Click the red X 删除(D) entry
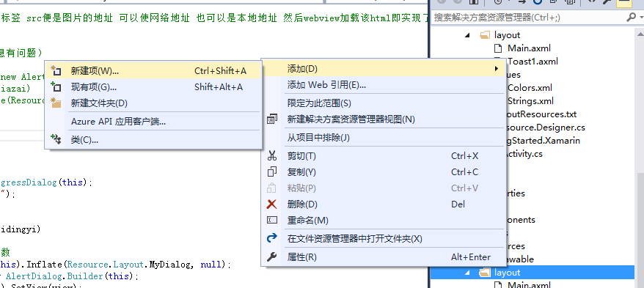Viewport: 644px width, 288px height. [x=383, y=204]
